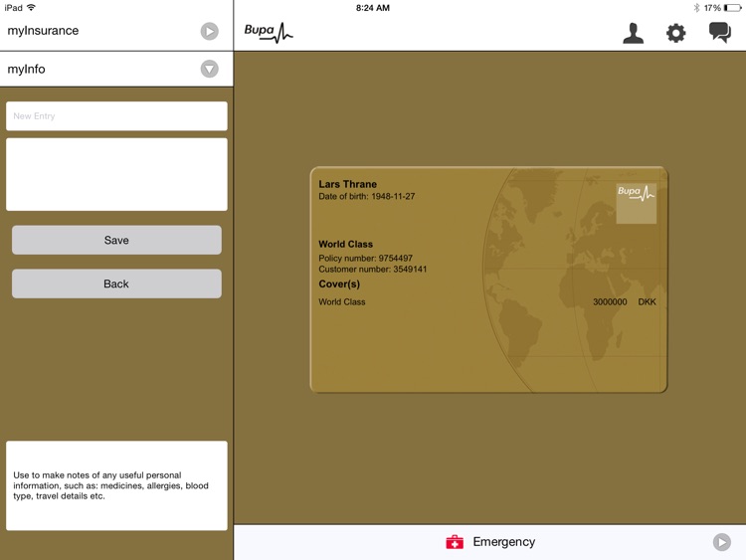Expand Emergency panel with the arrow

tap(722, 542)
